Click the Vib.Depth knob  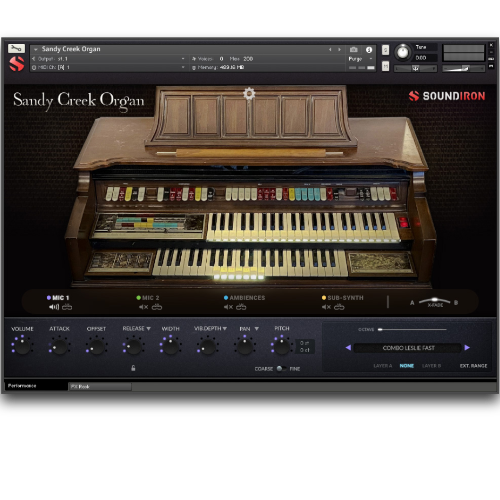(x=207, y=347)
